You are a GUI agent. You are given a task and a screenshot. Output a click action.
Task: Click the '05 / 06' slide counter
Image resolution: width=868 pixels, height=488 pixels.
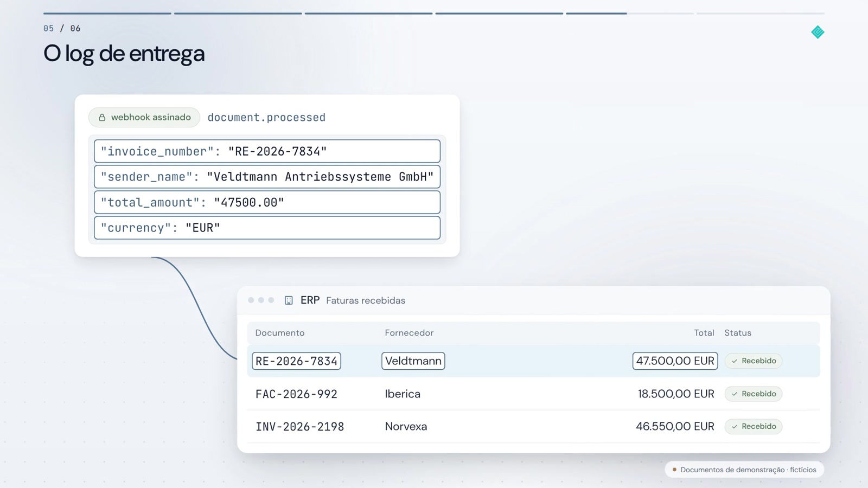click(x=62, y=28)
